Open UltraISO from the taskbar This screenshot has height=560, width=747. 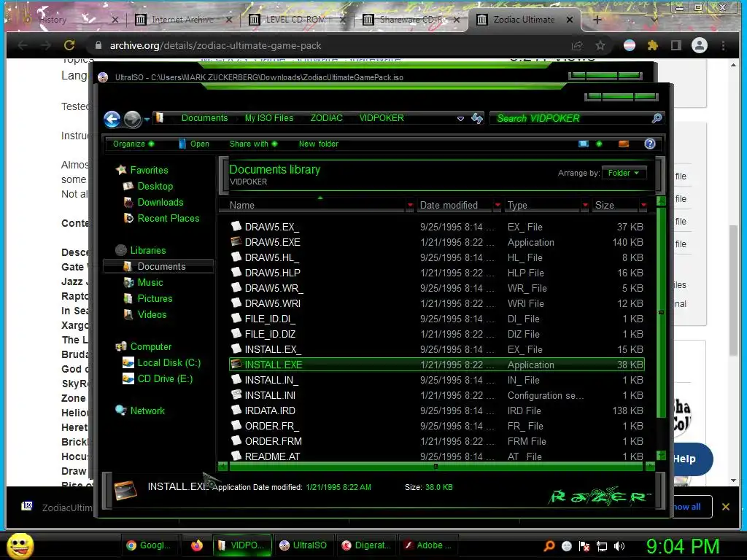(303, 545)
